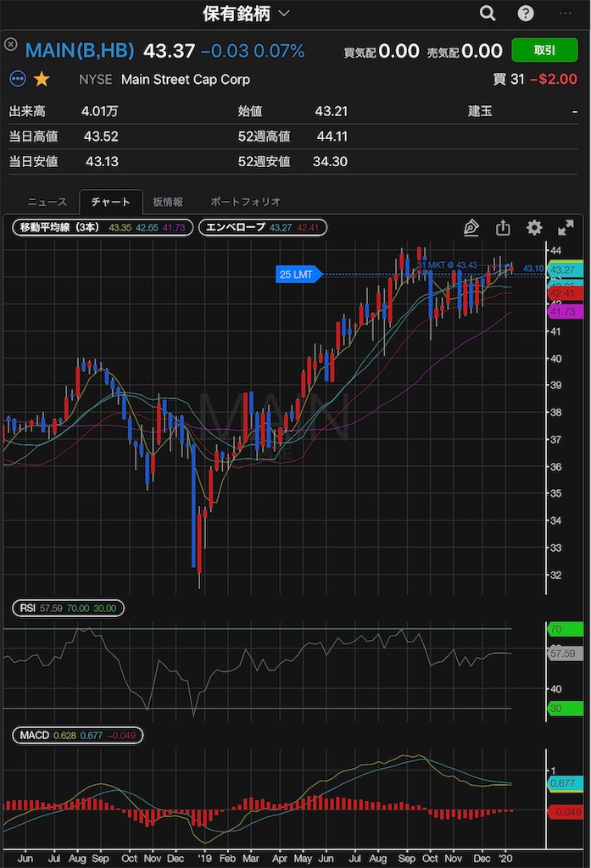Click the gray 57.59 RSI value tag
This screenshot has width=591, height=868.
click(565, 654)
